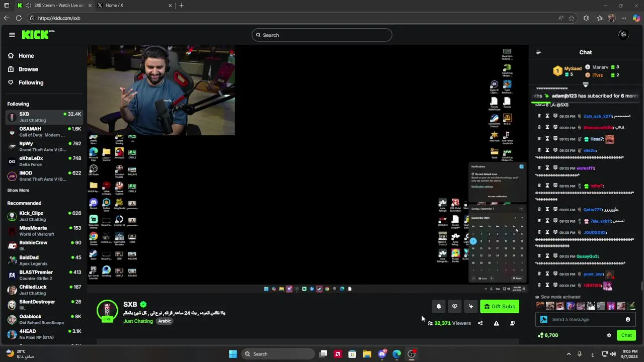Open the BLASTPremier recommended channel
Screen dimensions: 644x362
[44, 275]
